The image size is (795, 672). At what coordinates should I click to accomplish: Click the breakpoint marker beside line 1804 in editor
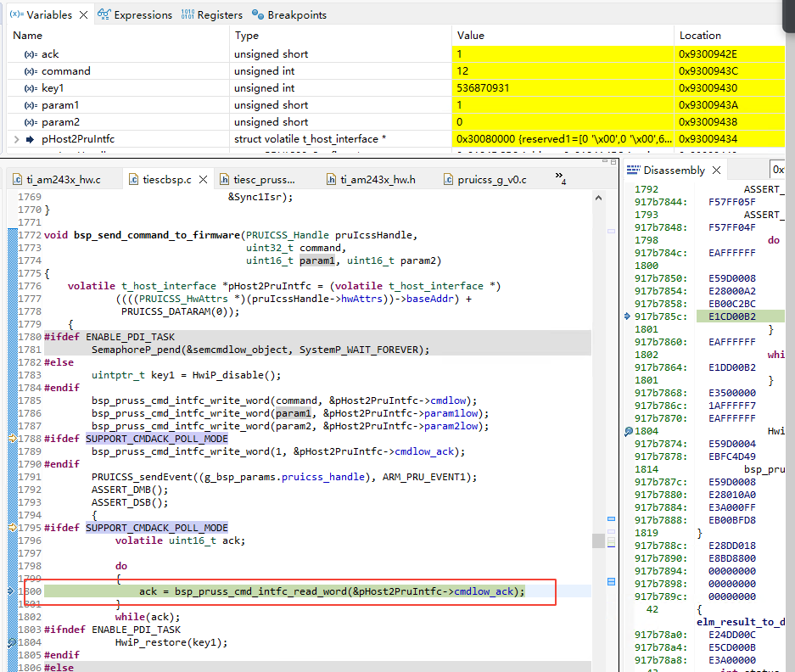[11, 642]
